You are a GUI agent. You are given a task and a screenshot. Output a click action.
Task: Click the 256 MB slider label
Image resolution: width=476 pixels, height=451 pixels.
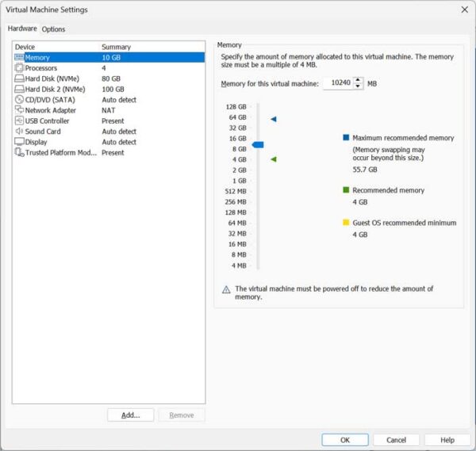point(236,202)
